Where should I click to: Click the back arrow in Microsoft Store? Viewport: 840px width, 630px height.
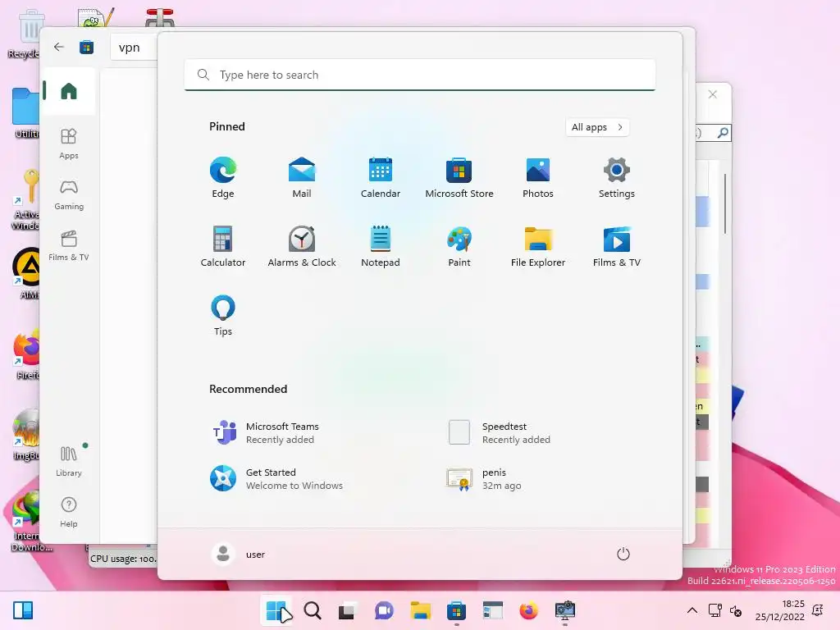59,47
